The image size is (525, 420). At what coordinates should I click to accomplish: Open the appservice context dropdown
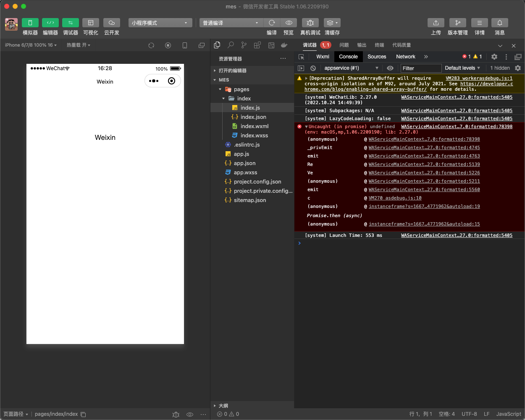click(x=351, y=68)
